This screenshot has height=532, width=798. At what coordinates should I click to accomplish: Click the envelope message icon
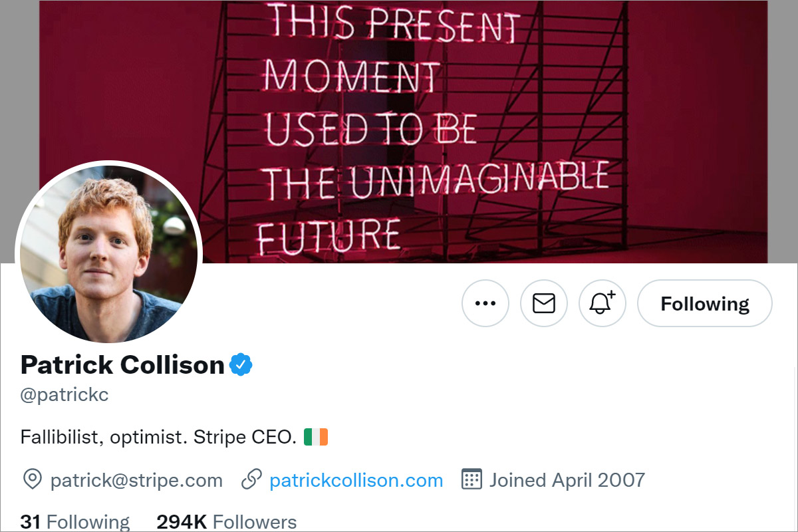point(544,304)
